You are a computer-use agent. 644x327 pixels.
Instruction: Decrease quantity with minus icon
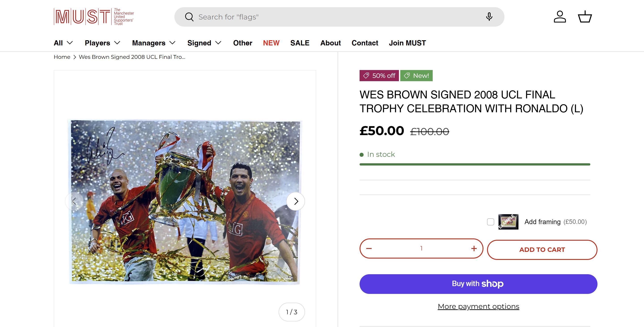(369, 248)
